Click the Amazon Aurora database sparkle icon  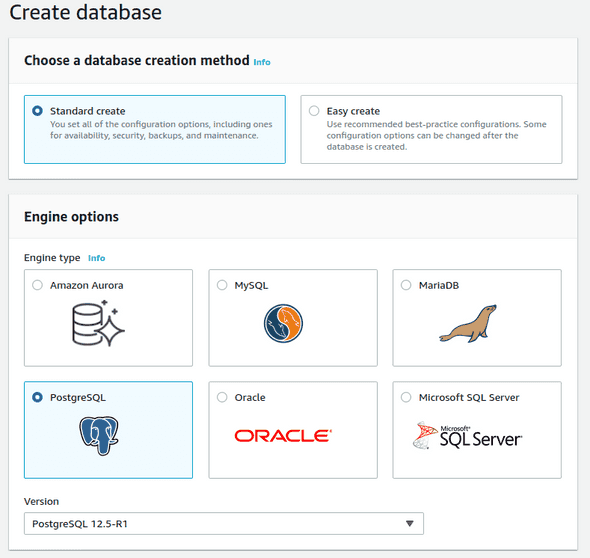pyautogui.click(x=98, y=323)
